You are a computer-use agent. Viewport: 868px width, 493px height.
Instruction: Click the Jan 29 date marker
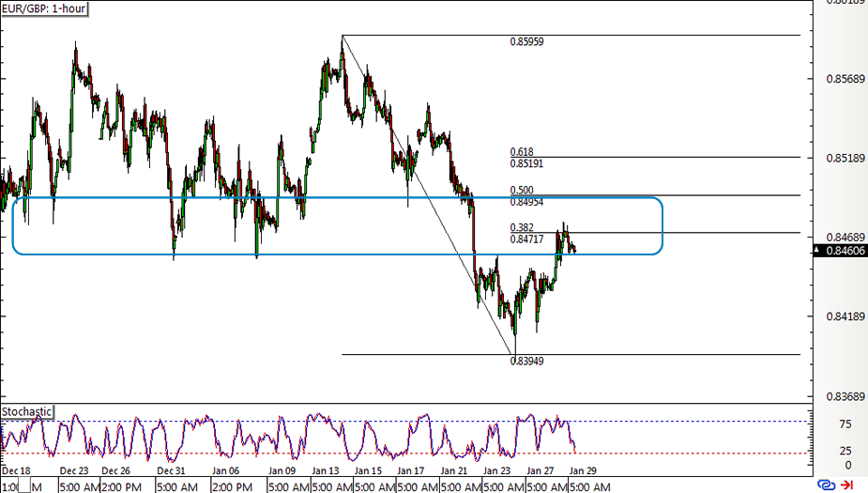pyautogui.click(x=583, y=470)
